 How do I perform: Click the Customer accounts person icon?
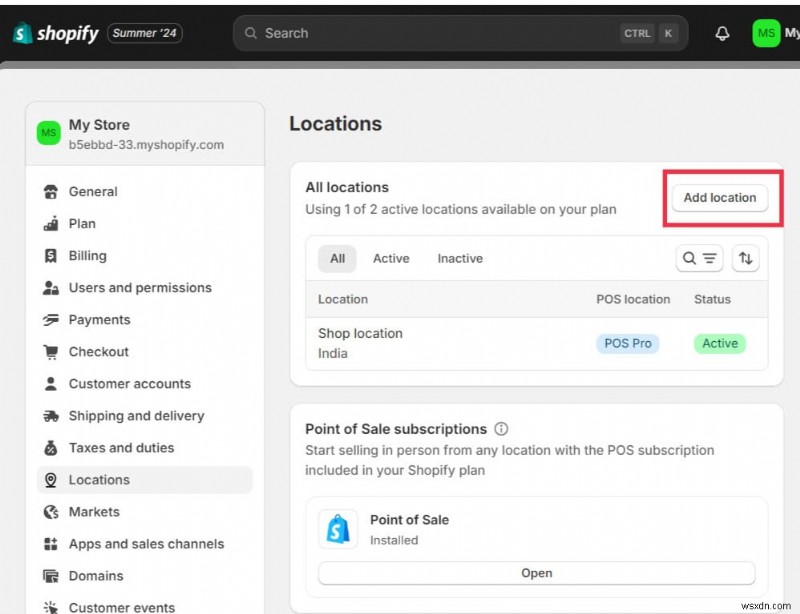(51, 384)
